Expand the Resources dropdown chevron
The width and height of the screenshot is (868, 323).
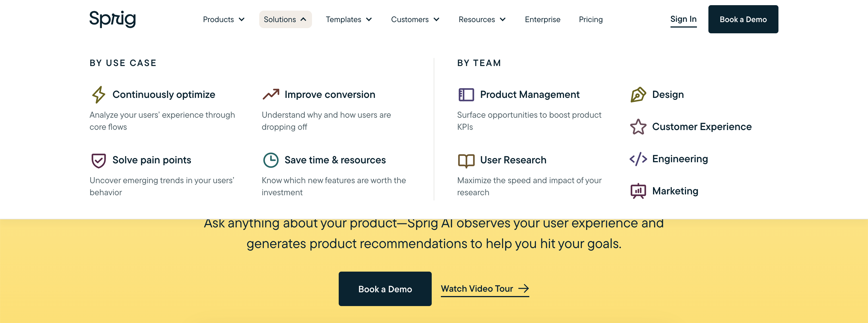click(502, 19)
